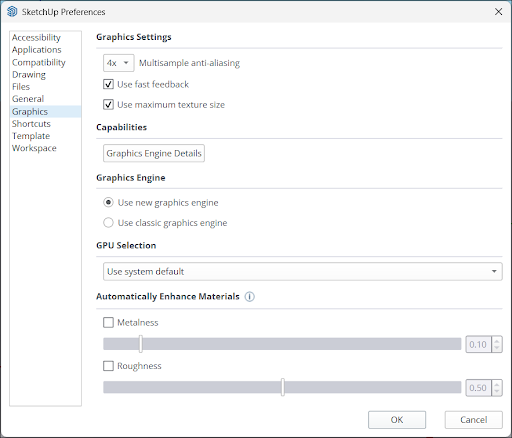The width and height of the screenshot is (512, 438).
Task: Enable the Roughness checkbox
Action: (x=108, y=366)
